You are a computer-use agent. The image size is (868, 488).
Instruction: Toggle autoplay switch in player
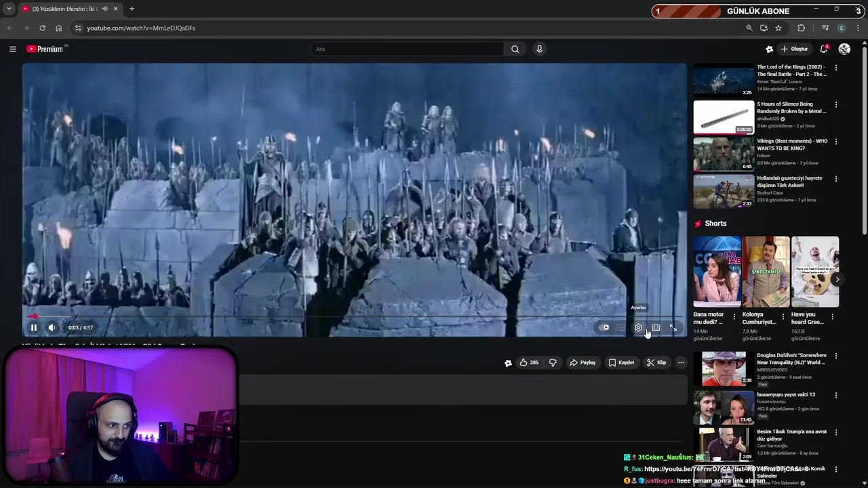(604, 327)
